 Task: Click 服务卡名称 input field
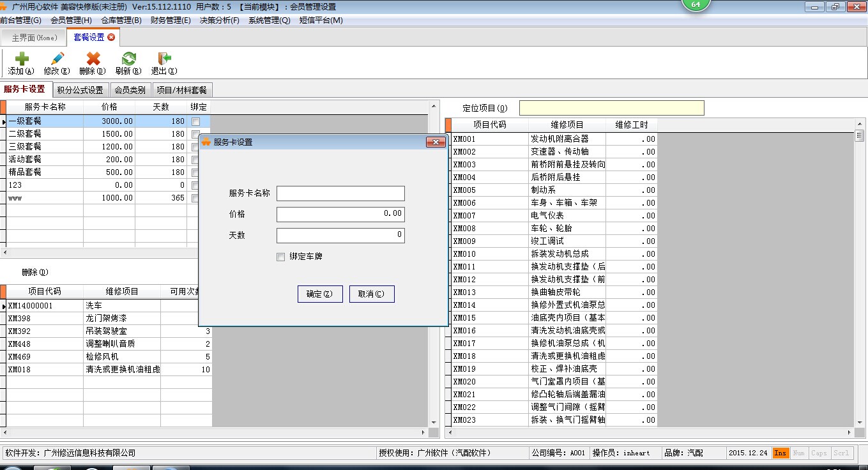340,193
